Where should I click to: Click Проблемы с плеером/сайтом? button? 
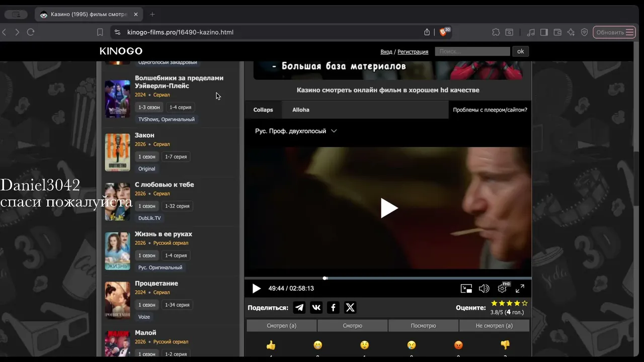tap(490, 110)
